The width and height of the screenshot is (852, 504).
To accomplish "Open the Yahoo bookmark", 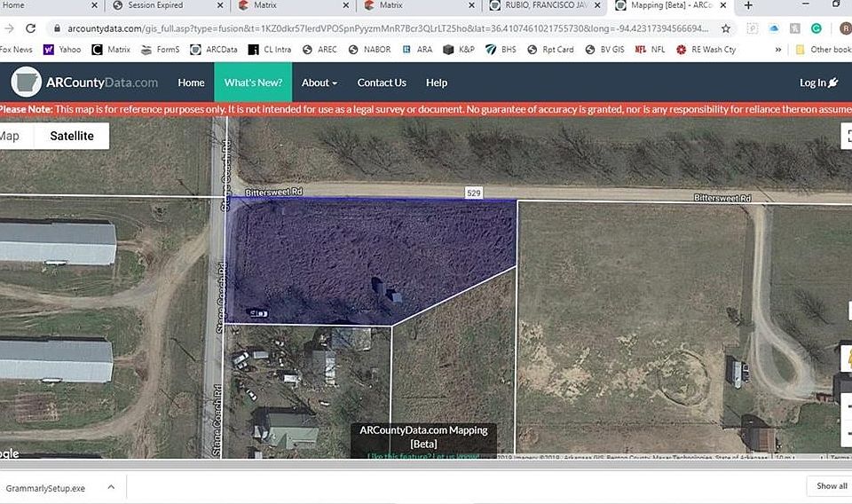I will [62, 50].
